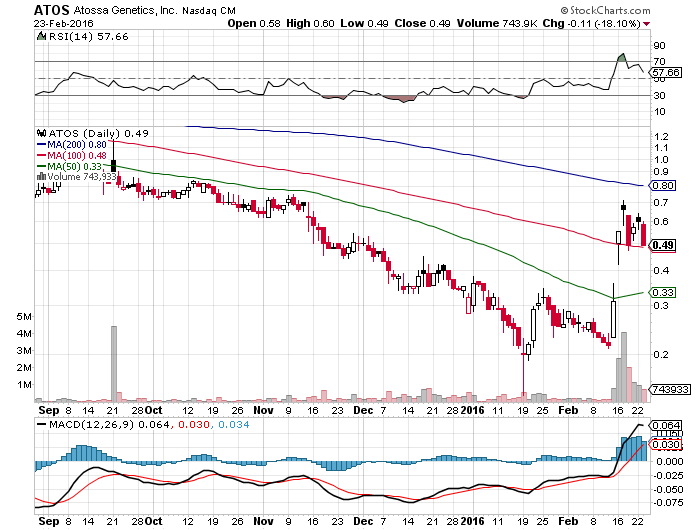Click the Open 0.58 value
This screenshot has height=530, width=700.
[254, 23]
